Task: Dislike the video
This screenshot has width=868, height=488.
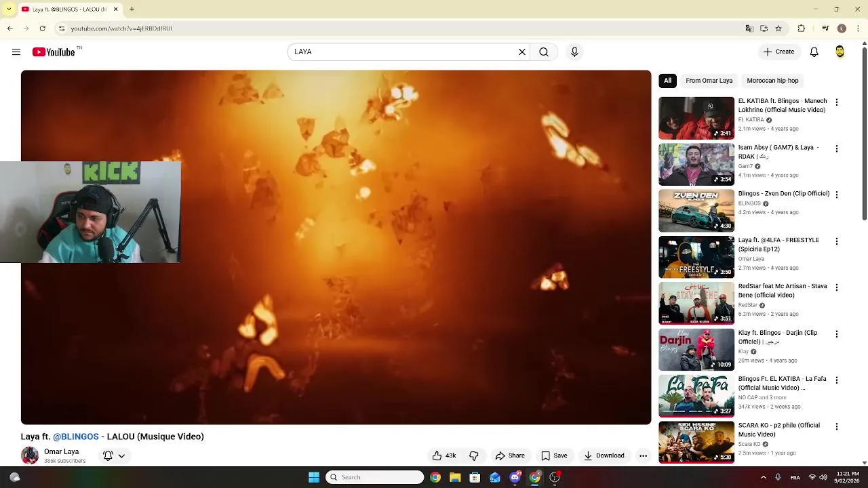Action: 474,455
